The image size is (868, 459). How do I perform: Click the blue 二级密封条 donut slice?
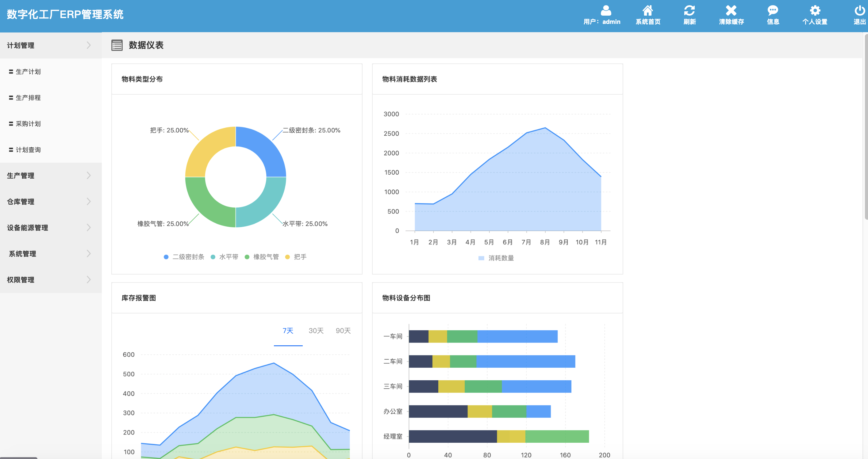264,148
